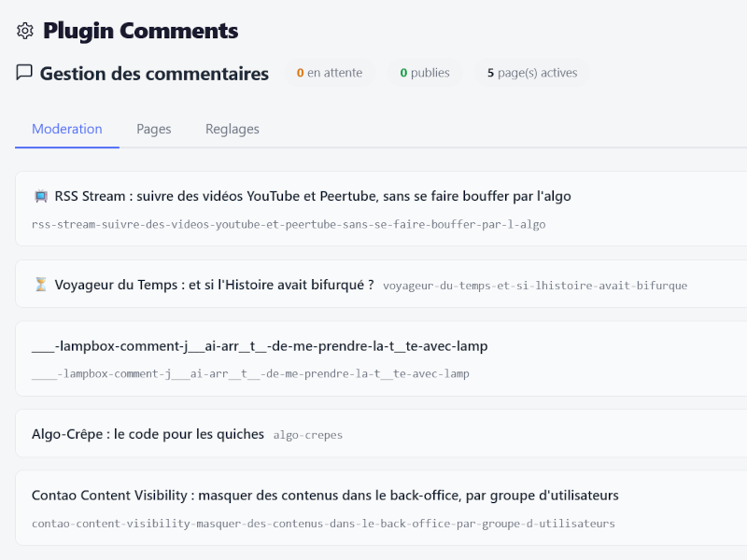This screenshot has height=560, width=747.
Task: Click the grey lampbox-comment slug line
Action: 250,374
